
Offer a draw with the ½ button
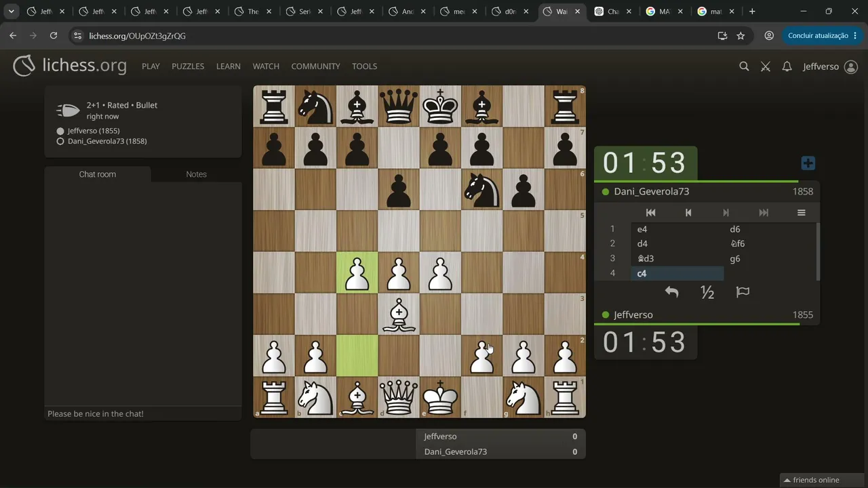[707, 292]
